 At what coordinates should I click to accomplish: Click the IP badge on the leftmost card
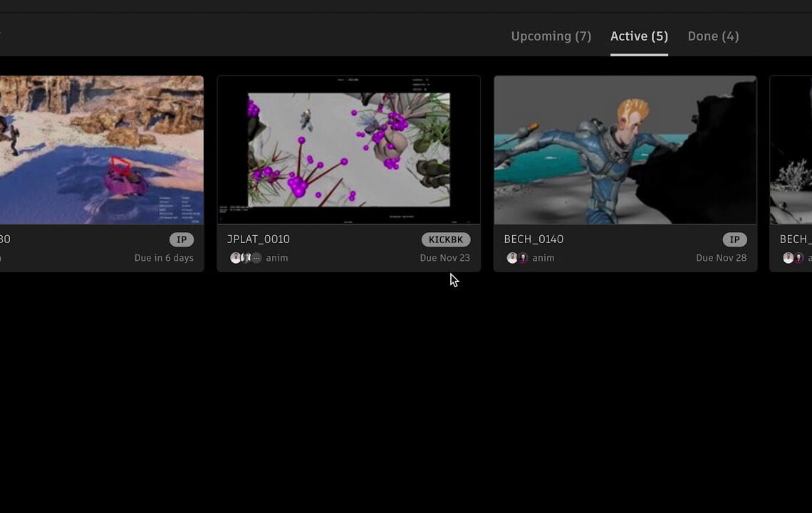(x=182, y=239)
